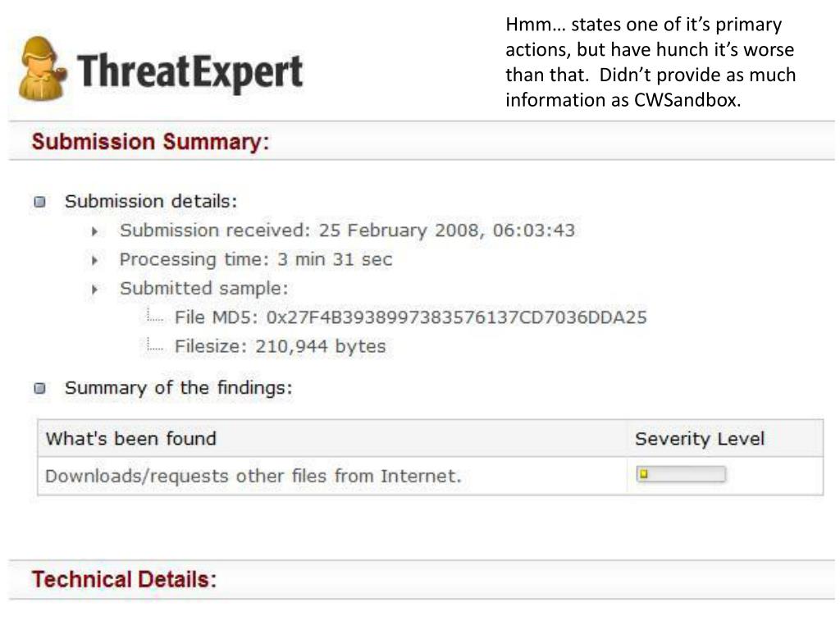This screenshot has width=840, height=630.
Task: Click the square bullet beside Summary of the findings
Action: 39,388
